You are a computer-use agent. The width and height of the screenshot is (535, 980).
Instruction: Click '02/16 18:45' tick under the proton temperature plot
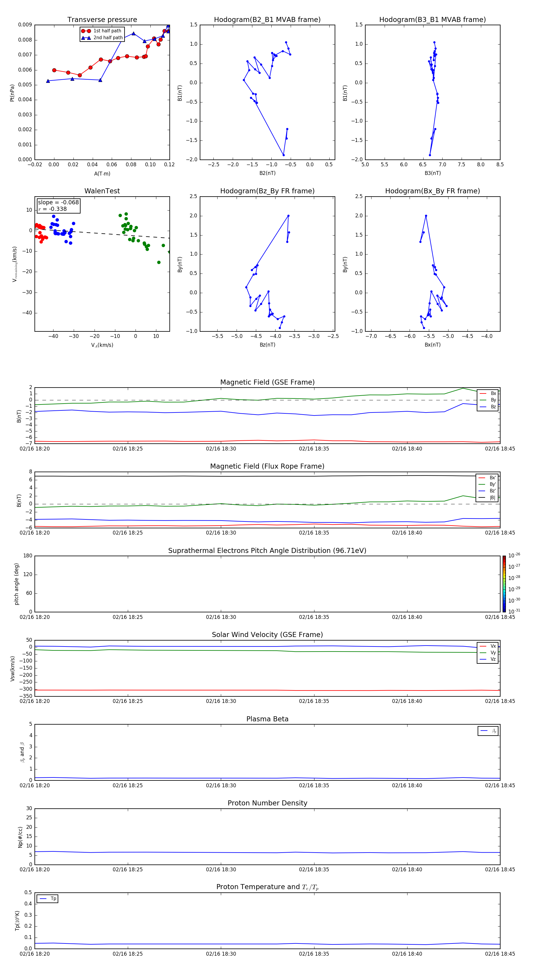tap(500, 954)
